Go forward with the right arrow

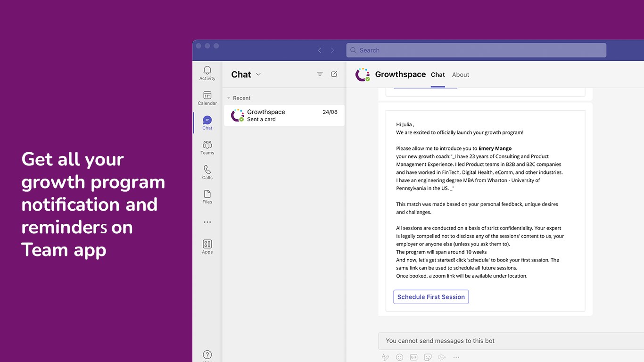coord(332,50)
